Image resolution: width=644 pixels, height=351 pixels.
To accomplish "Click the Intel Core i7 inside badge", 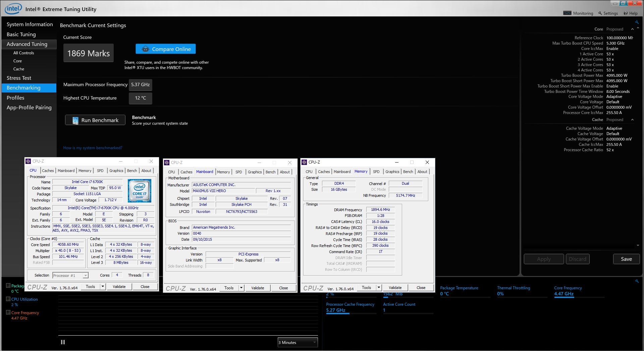I will pyautogui.click(x=140, y=190).
